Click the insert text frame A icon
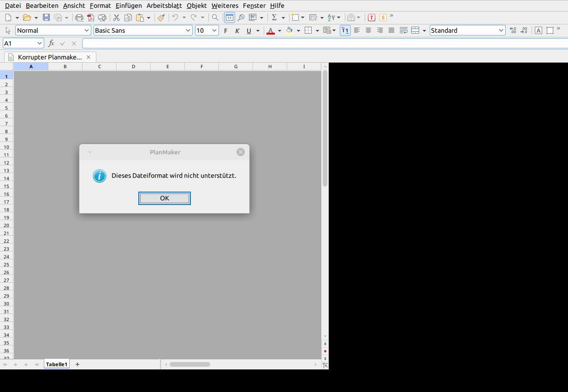568x392 pixels. pos(538,30)
